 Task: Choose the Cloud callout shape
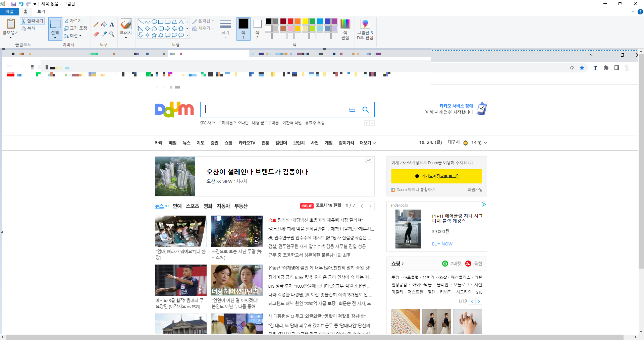(x=181, y=35)
